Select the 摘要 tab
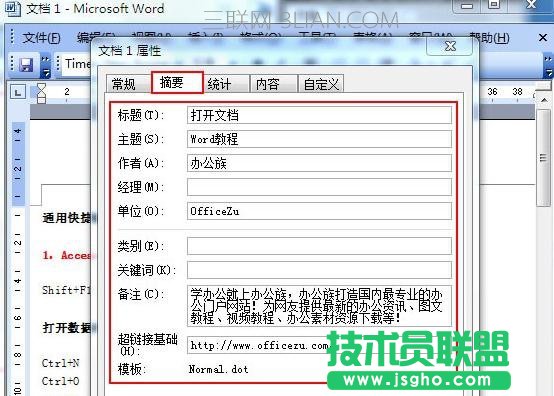Screen dimensions: 554x396 [177, 82]
